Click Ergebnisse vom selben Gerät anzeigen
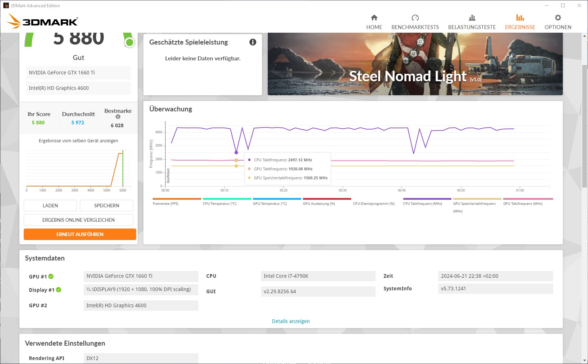Image resolution: width=588 pixels, height=364 pixels. 78,141
